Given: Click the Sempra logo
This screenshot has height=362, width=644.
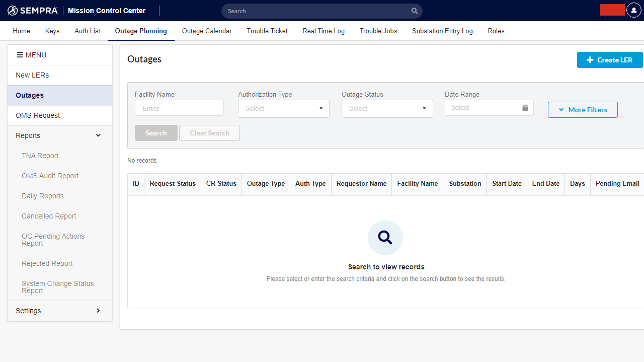Looking at the screenshot, I should 33,11.
